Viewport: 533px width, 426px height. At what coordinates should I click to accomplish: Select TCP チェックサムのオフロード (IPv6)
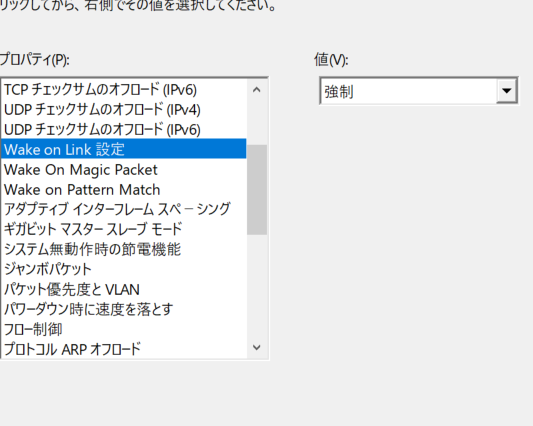124,90
